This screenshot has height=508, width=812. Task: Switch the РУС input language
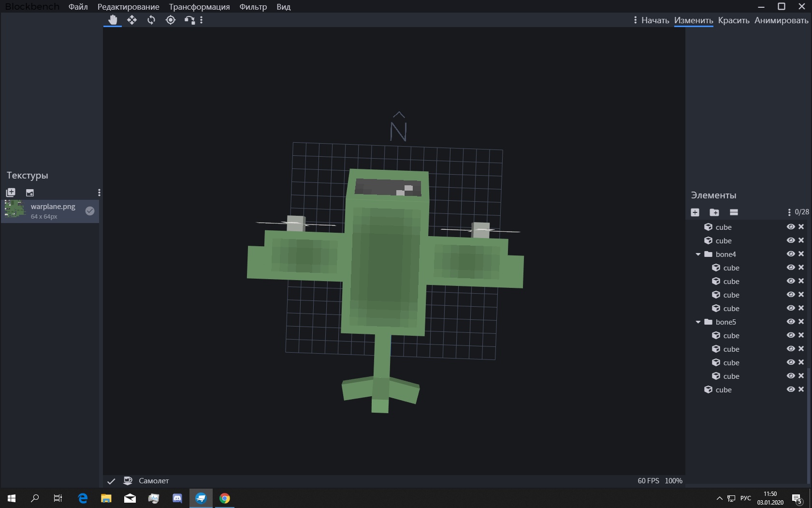coord(746,498)
